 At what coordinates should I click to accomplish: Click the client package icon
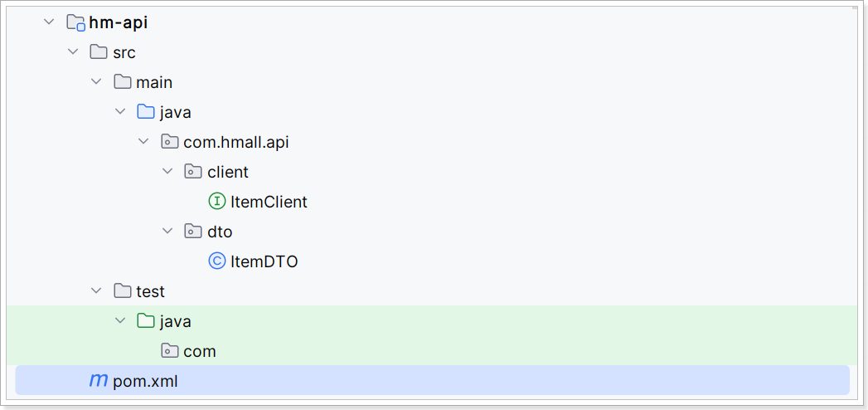[192, 172]
